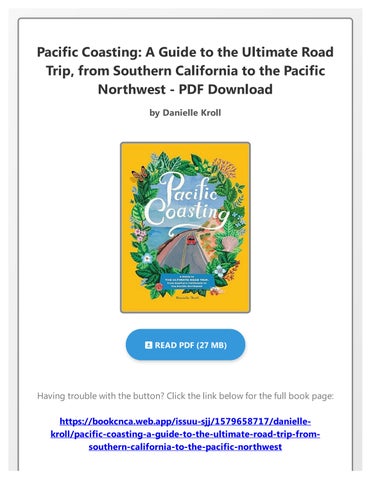Image resolution: width=371 pixels, height=480 pixels.
Task: Click the butterfly illustration on the book cover
Action: tap(140, 175)
